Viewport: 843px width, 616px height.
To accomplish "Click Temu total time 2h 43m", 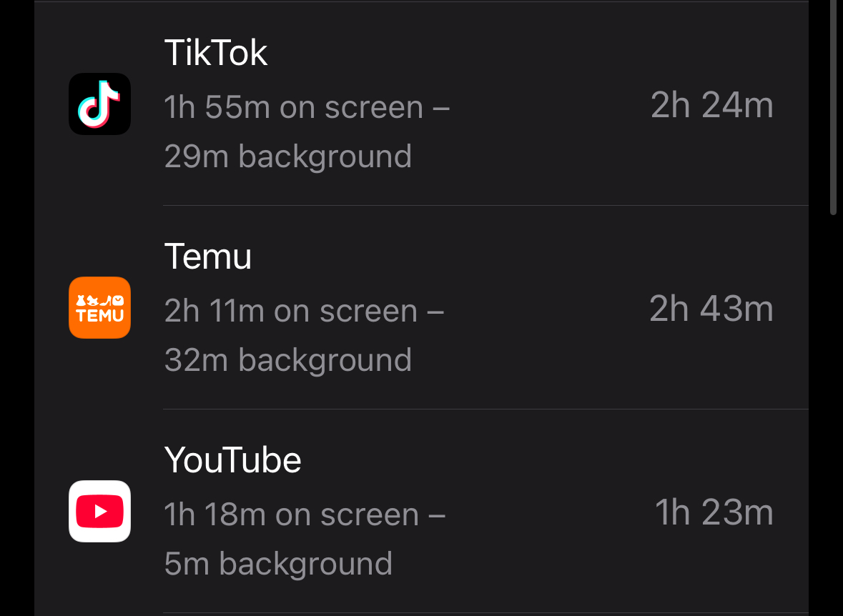I will pos(711,309).
